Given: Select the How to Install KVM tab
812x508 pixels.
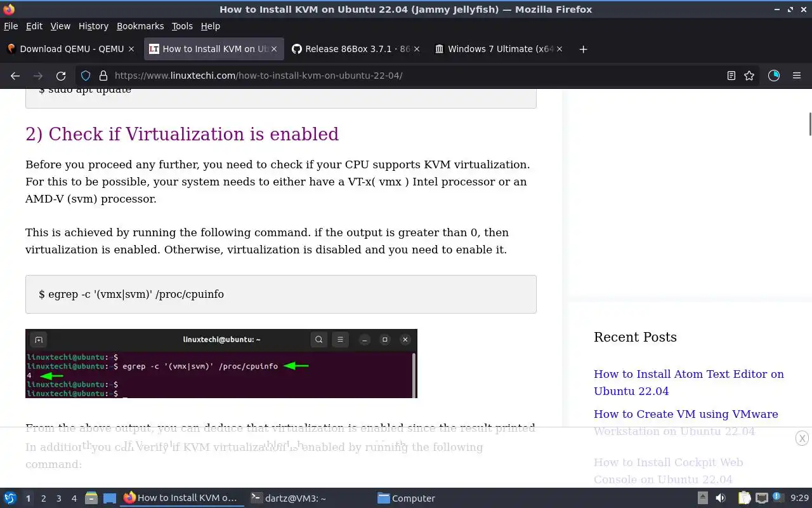Looking at the screenshot, I should point(214,49).
